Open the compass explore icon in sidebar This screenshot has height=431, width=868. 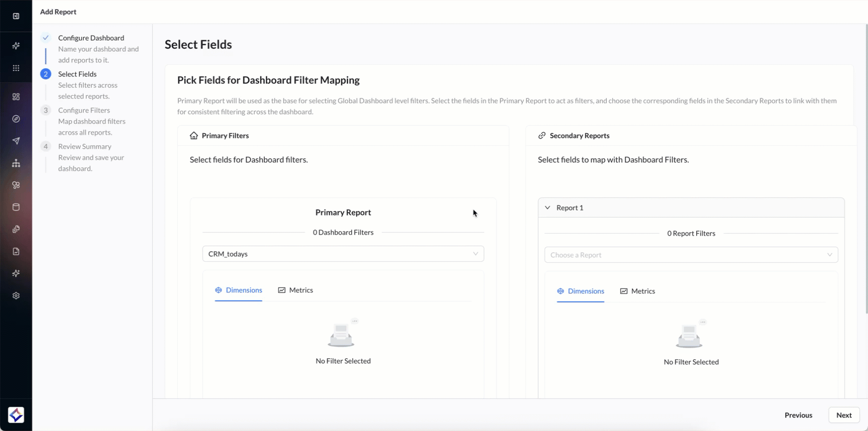(x=16, y=119)
